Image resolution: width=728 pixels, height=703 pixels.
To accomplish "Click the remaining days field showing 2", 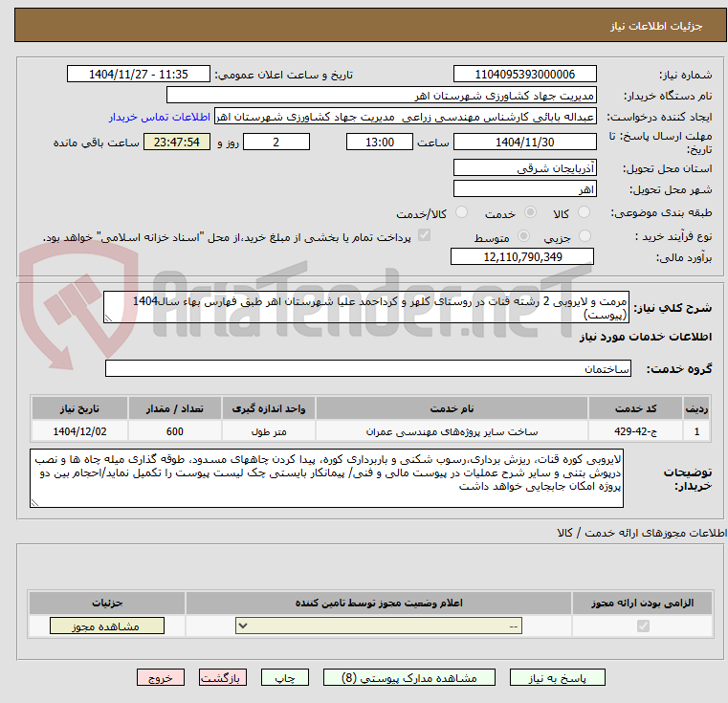I will click(x=276, y=143).
